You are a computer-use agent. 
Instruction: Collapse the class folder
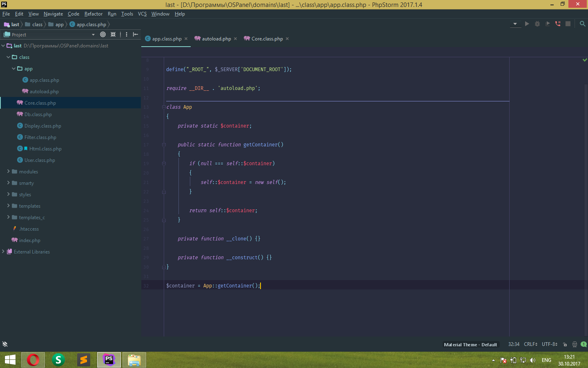coord(8,57)
